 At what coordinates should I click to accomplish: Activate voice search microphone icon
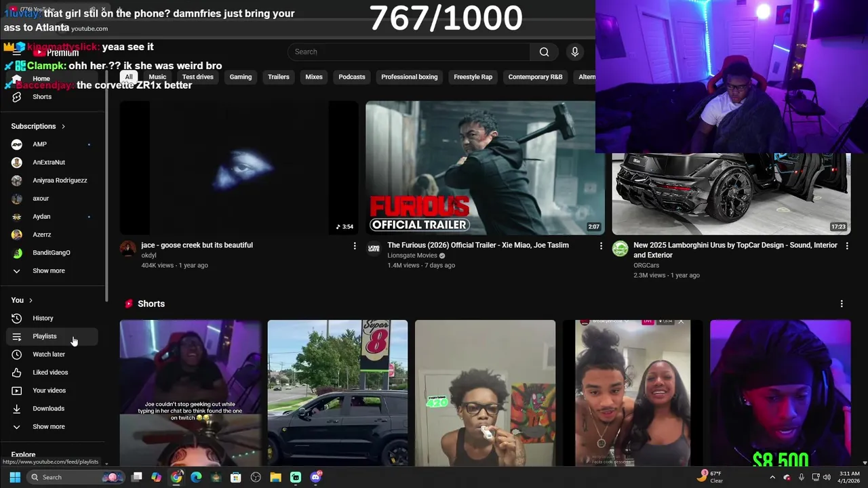(574, 52)
